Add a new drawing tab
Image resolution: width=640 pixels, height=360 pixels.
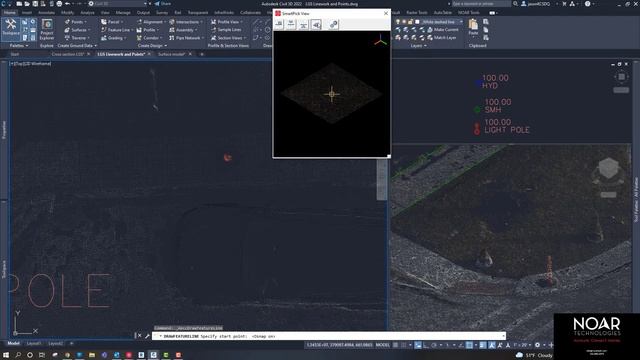[x=202, y=54]
